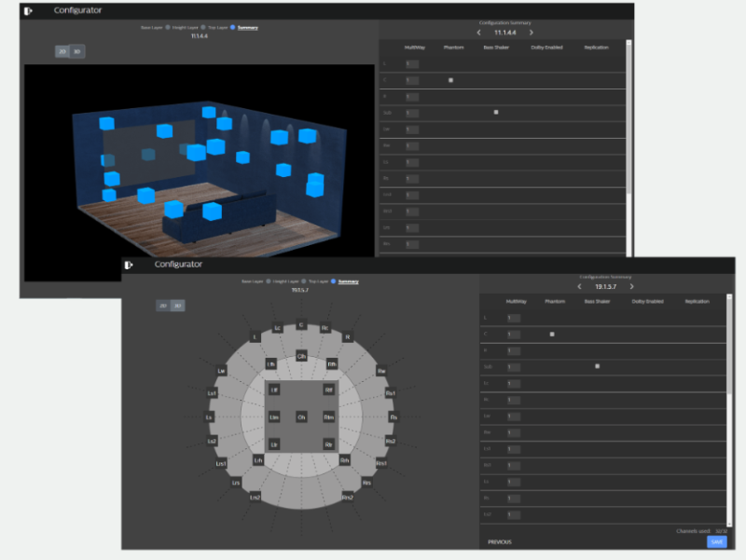The height and width of the screenshot is (560, 746).
Task: Click the PREVIOUS button at the bottom
Action: click(499, 541)
